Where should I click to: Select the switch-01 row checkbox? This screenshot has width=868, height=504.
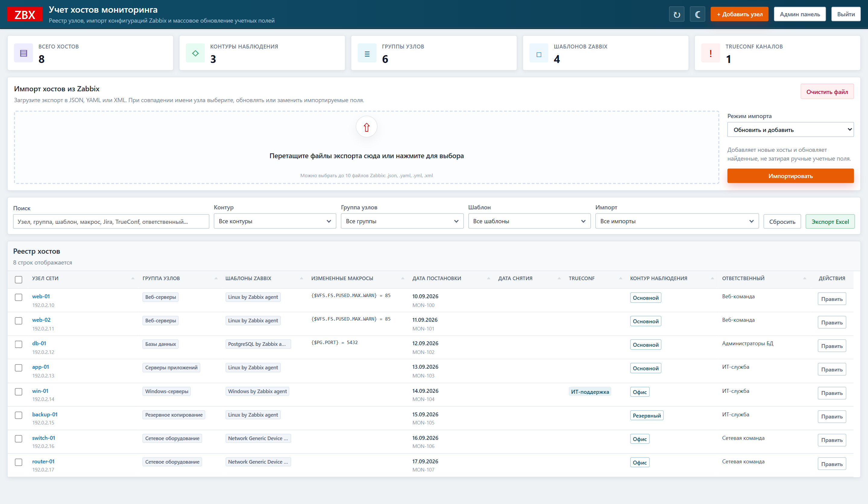tap(19, 439)
